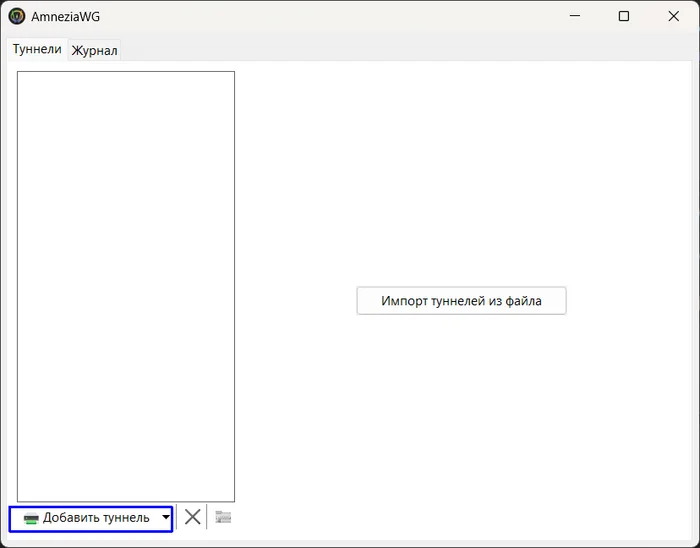Switch to the Журнал tab
This screenshot has width=700, height=548.
[x=94, y=50]
